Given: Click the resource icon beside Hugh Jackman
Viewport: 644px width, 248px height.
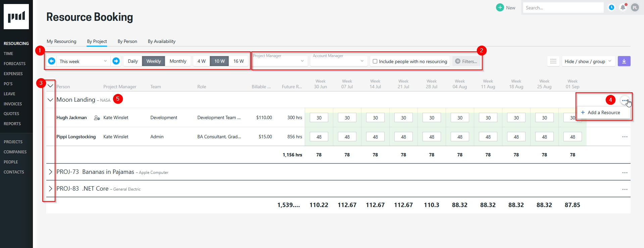Looking at the screenshot, I should pyautogui.click(x=97, y=118).
